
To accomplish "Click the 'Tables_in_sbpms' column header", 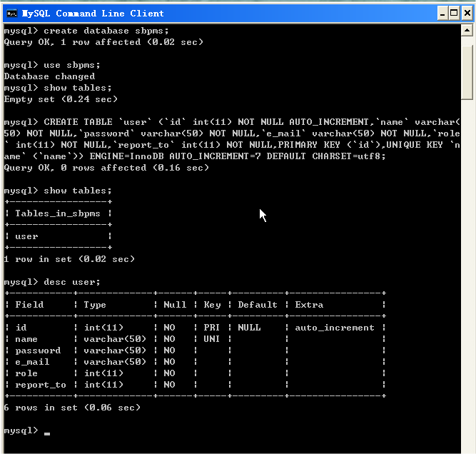I will tap(58, 213).
